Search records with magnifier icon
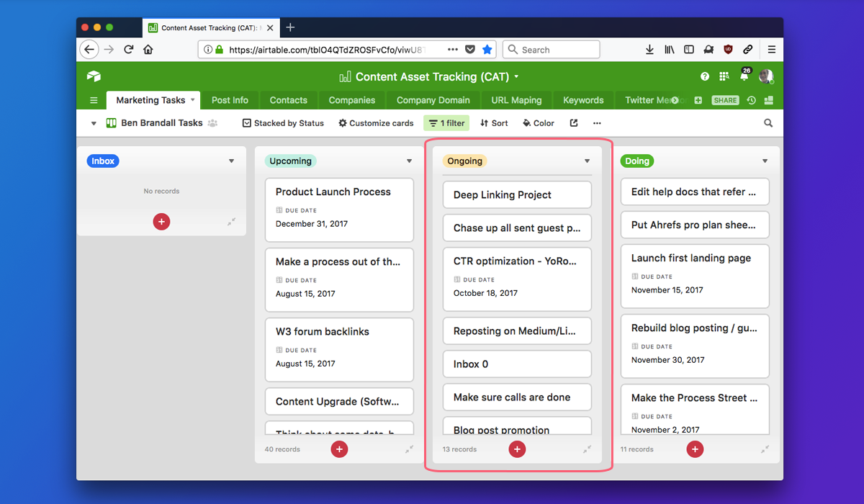864x504 pixels. pyautogui.click(x=768, y=123)
